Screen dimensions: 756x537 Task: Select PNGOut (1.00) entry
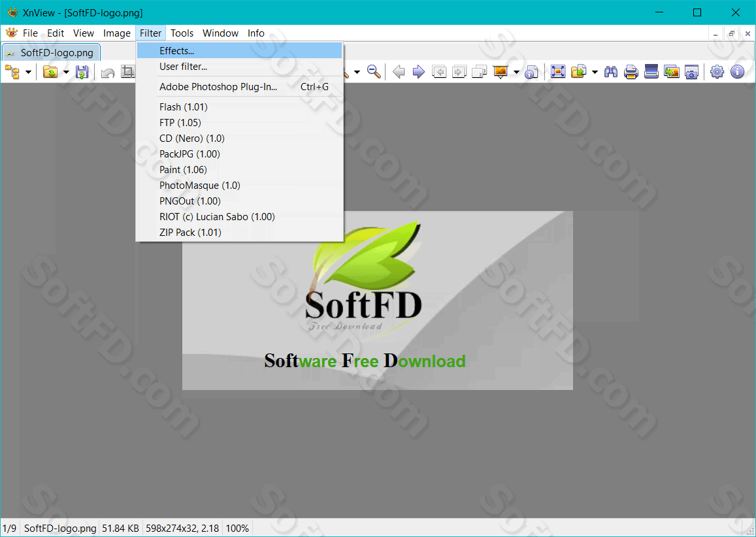pos(239,201)
